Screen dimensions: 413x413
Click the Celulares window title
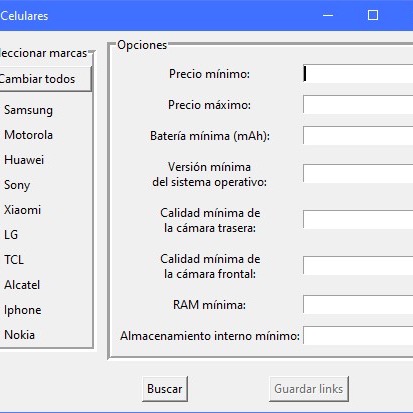point(24,16)
